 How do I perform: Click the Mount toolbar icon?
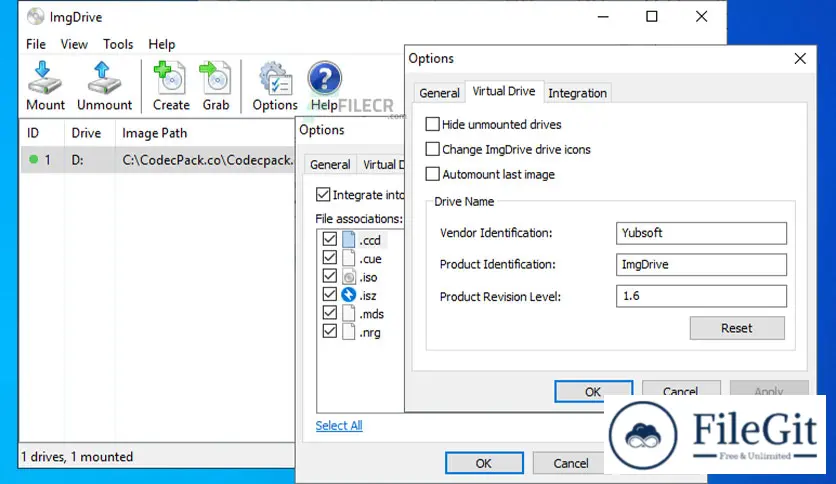pyautogui.click(x=45, y=78)
